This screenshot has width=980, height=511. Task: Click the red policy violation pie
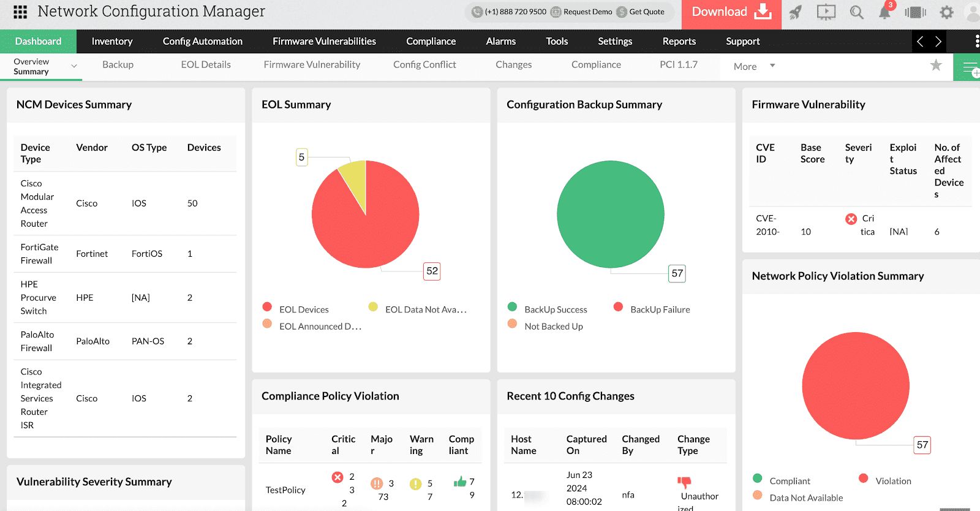[x=856, y=386]
